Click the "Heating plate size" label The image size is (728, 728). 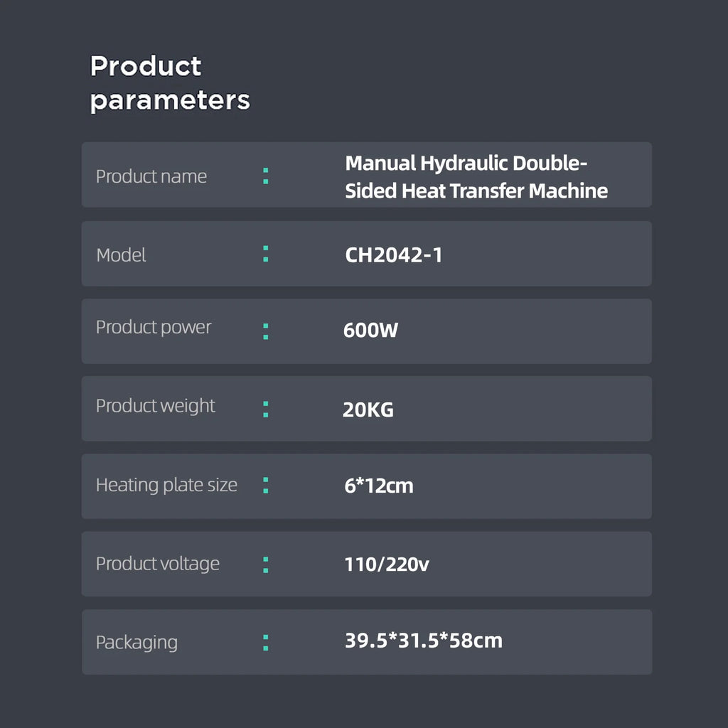coord(166,485)
